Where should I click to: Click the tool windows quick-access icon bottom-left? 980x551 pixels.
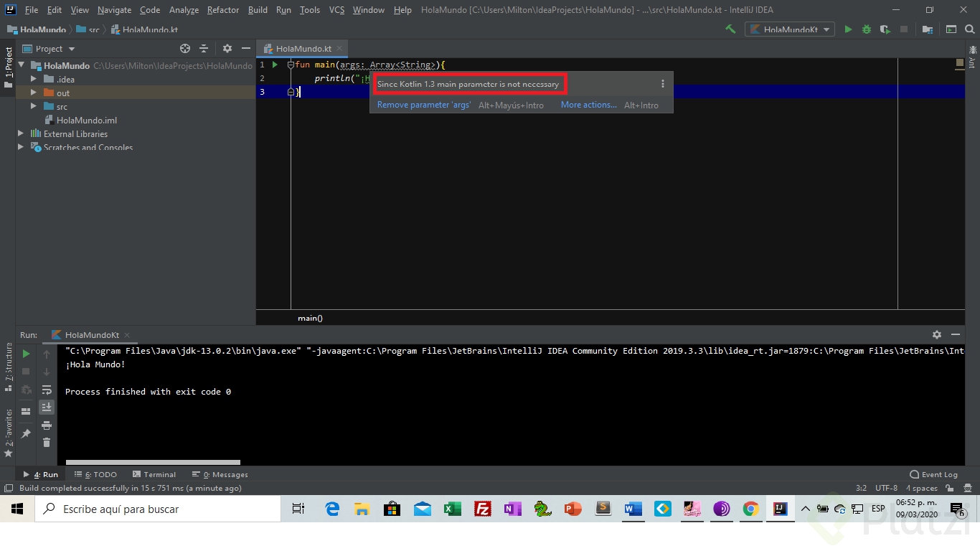(x=8, y=488)
